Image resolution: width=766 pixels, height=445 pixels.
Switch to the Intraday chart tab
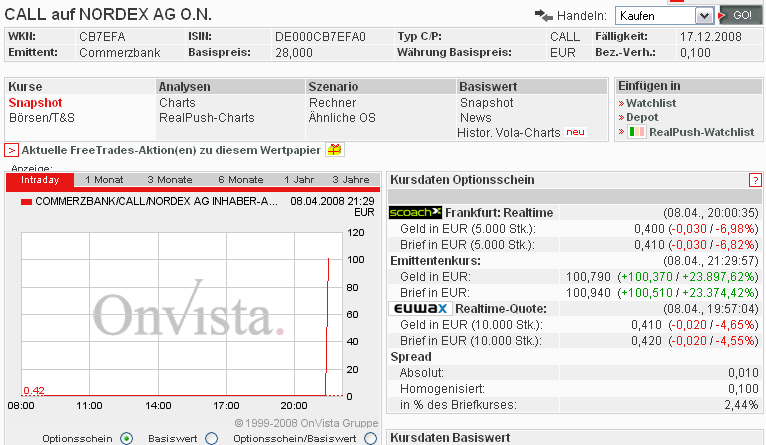40,180
